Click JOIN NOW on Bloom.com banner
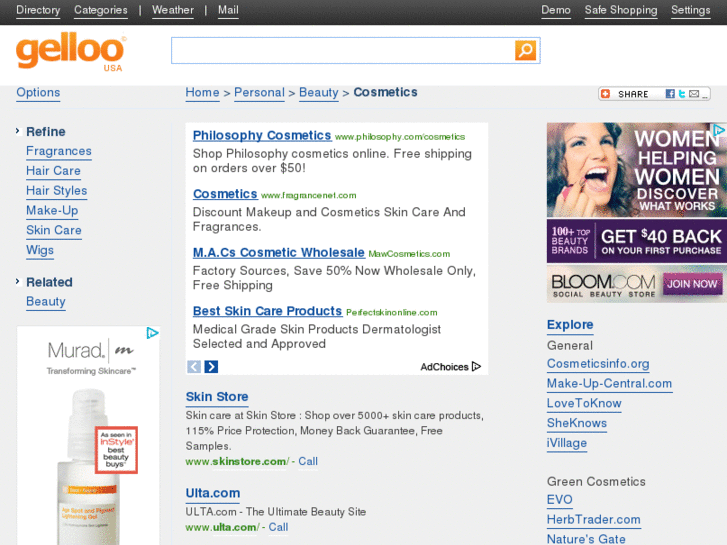 click(692, 284)
